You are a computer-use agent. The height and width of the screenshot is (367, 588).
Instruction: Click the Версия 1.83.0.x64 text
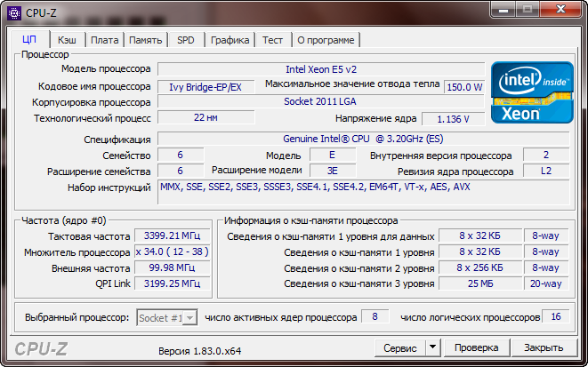pos(200,351)
